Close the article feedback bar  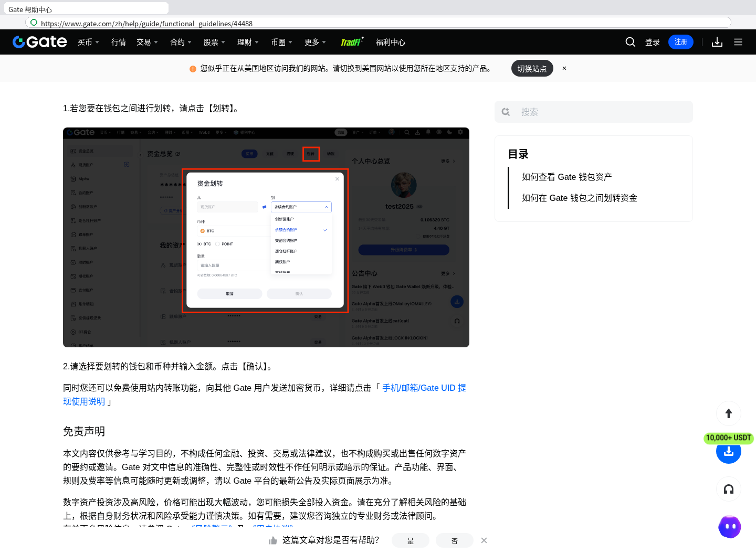[x=484, y=540]
